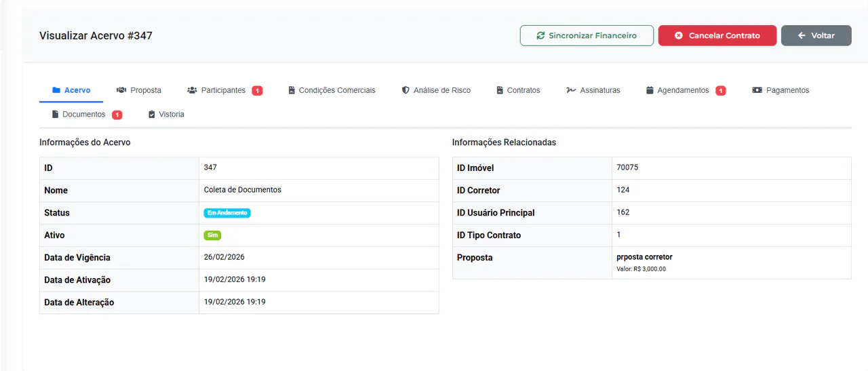Click the Data de Vigência value 26/02/2026
This screenshot has width=868, height=371.
pos(224,257)
